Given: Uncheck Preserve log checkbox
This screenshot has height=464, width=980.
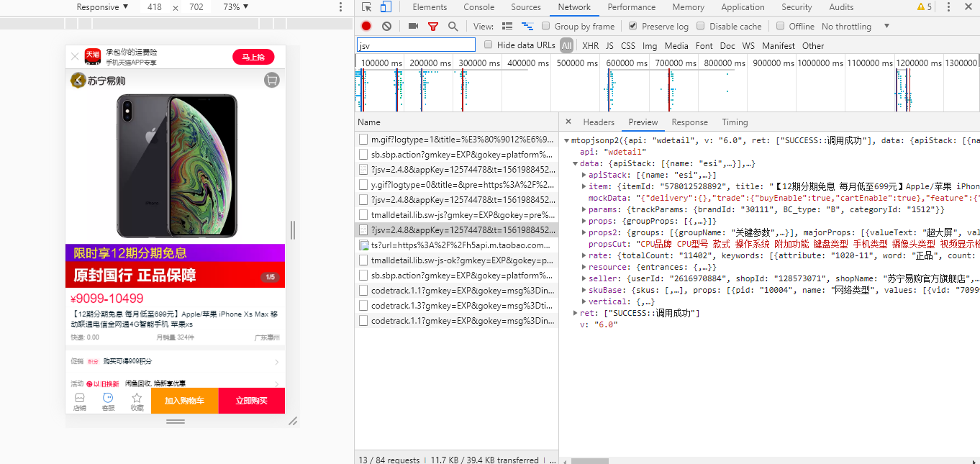Looking at the screenshot, I should coord(632,26).
